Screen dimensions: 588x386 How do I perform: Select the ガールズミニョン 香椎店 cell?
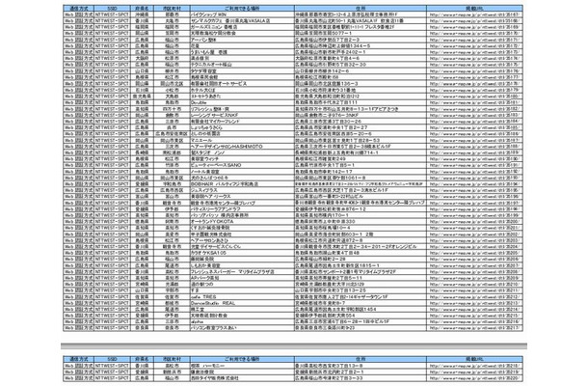pos(242,27)
